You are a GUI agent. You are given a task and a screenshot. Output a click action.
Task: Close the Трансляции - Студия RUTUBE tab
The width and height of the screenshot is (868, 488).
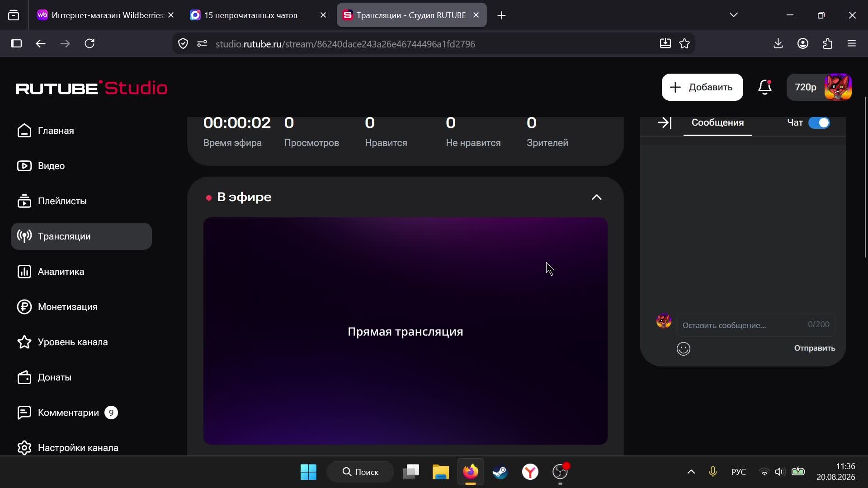pyautogui.click(x=476, y=15)
